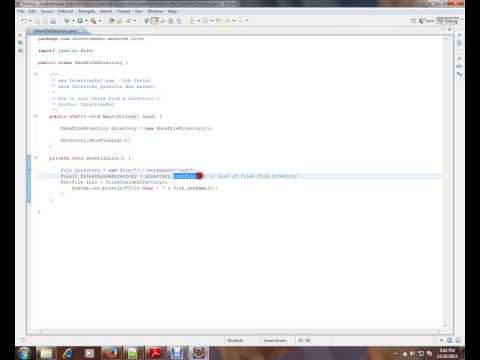Screen dimensions: 480x360
Task: Click the Debug launch toolbar icon
Action: (x=67, y=21)
